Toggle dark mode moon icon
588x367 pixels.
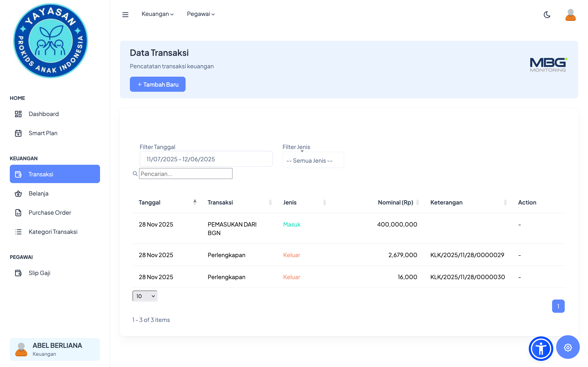pyautogui.click(x=547, y=14)
